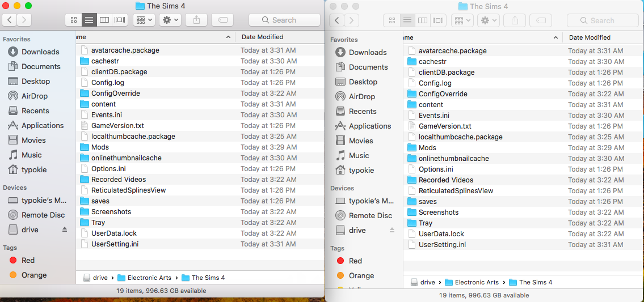This screenshot has height=302, width=644.
Task: Select list view in right window
Action: pos(407,20)
